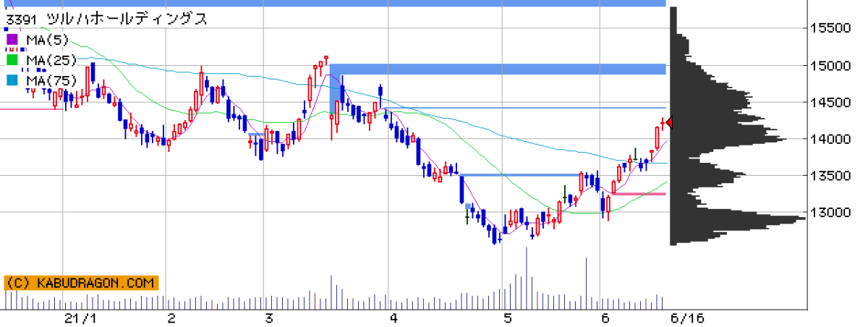This screenshot has height=327, width=868.
Task: Click the red current price arrow marker
Action: pyautogui.click(x=670, y=122)
